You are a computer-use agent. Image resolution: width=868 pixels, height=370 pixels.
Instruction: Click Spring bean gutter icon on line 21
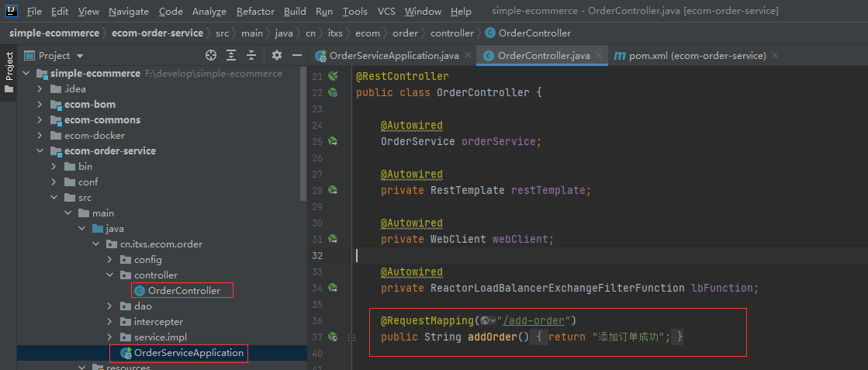tap(333, 76)
